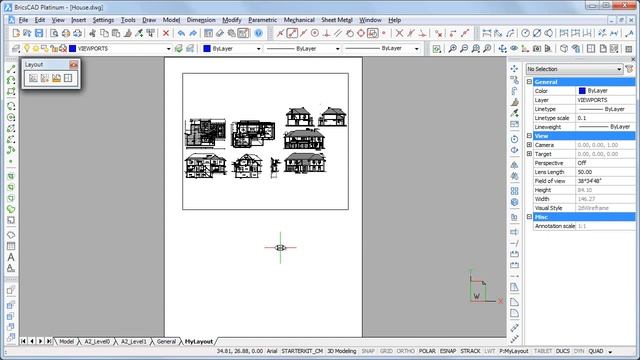Toggle LWT lineweight display

coord(489,351)
